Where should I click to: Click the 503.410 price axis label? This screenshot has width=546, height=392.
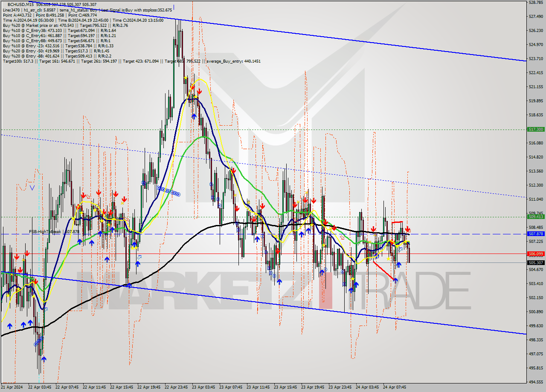point(535,284)
